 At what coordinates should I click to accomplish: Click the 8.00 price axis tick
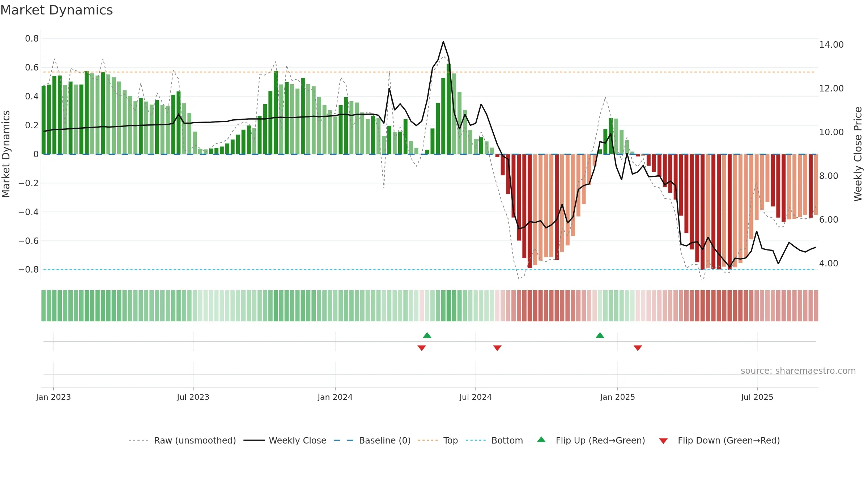(x=829, y=176)
